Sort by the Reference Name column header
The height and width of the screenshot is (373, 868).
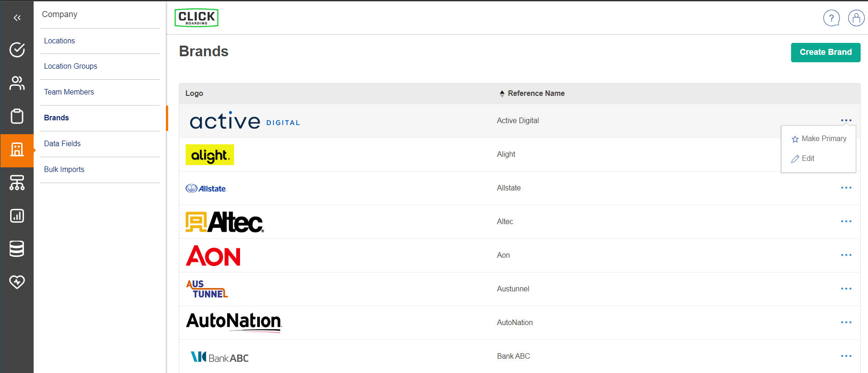[536, 94]
